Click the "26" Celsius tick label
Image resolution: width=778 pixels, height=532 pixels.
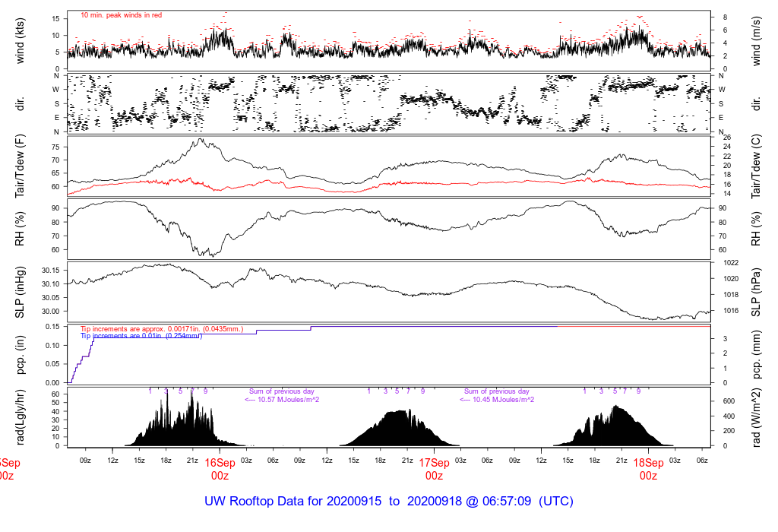pos(727,138)
